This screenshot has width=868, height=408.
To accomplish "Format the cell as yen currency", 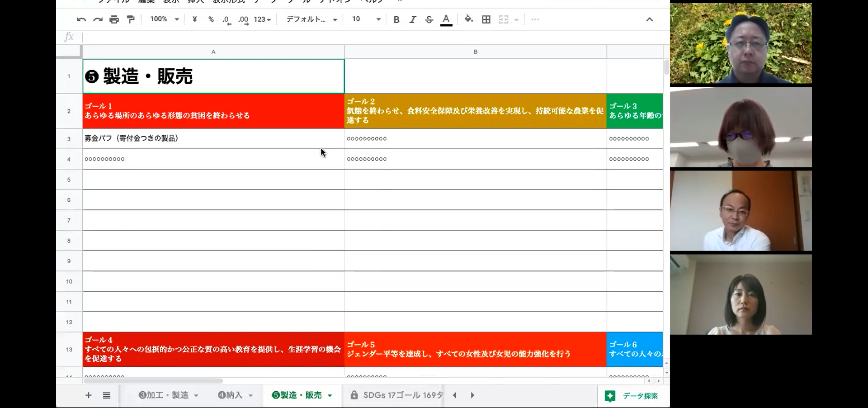I will pos(194,19).
